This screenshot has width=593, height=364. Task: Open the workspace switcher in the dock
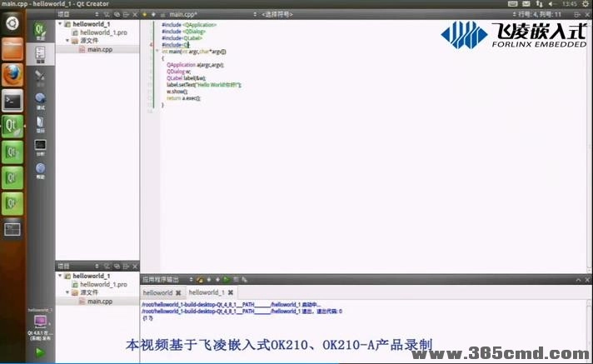click(x=12, y=229)
